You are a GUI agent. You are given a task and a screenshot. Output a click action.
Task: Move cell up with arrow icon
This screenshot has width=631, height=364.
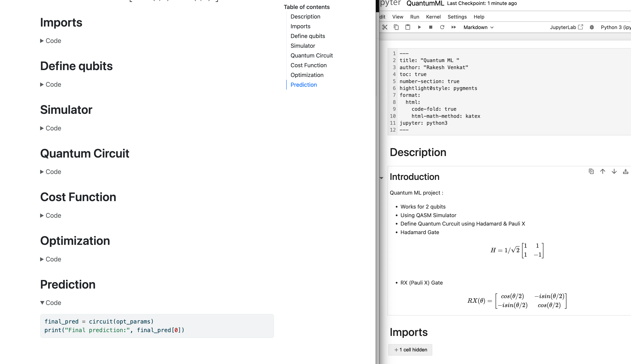click(x=603, y=171)
